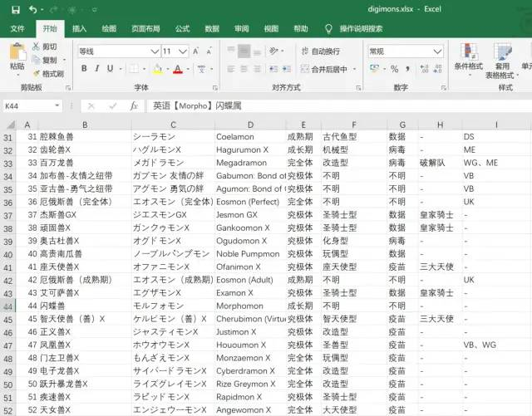
Task: Select row 44 header
Action: tap(8, 306)
